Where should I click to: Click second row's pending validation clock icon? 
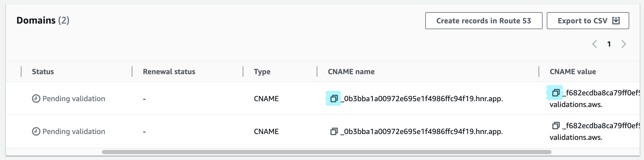coord(36,131)
